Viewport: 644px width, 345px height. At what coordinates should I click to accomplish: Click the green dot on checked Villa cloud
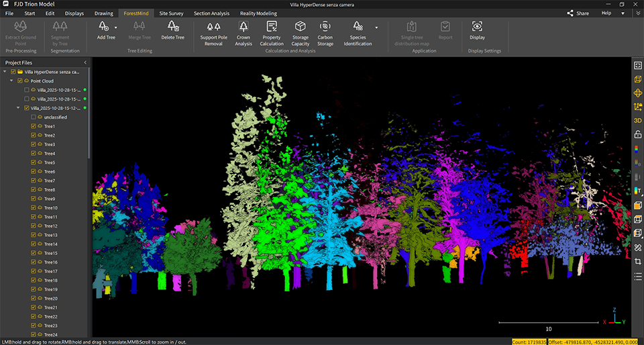pyautogui.click(x=85, y=108)
